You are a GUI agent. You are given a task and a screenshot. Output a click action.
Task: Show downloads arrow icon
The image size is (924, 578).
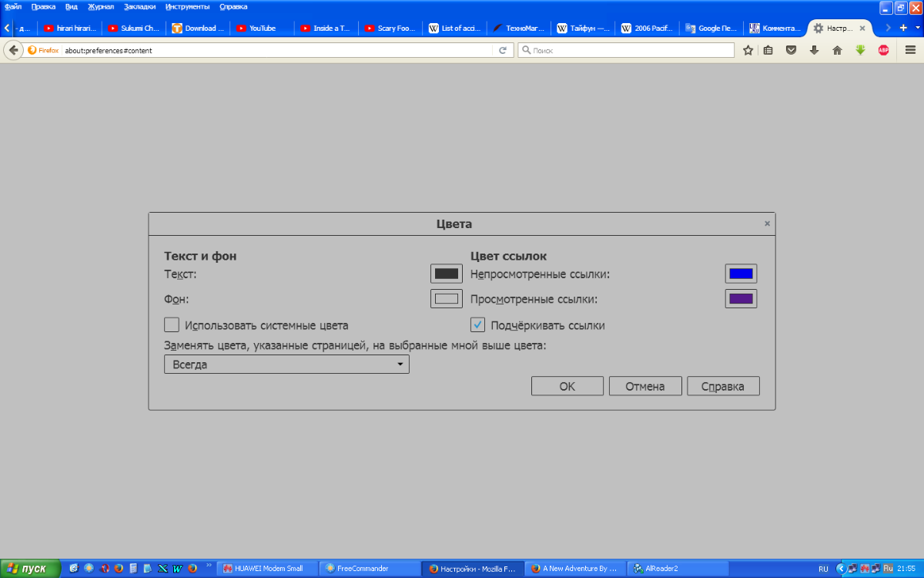click(814, 50)
